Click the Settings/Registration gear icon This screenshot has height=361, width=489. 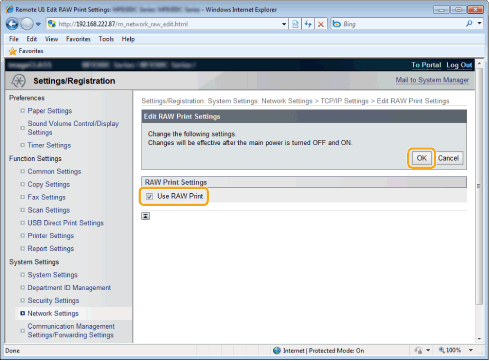click(x=18, y=81)
